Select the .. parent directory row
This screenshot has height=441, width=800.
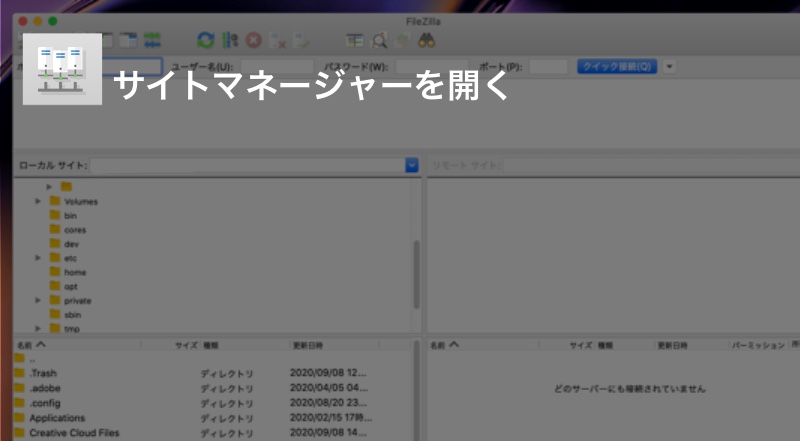[x=212, y=359]
